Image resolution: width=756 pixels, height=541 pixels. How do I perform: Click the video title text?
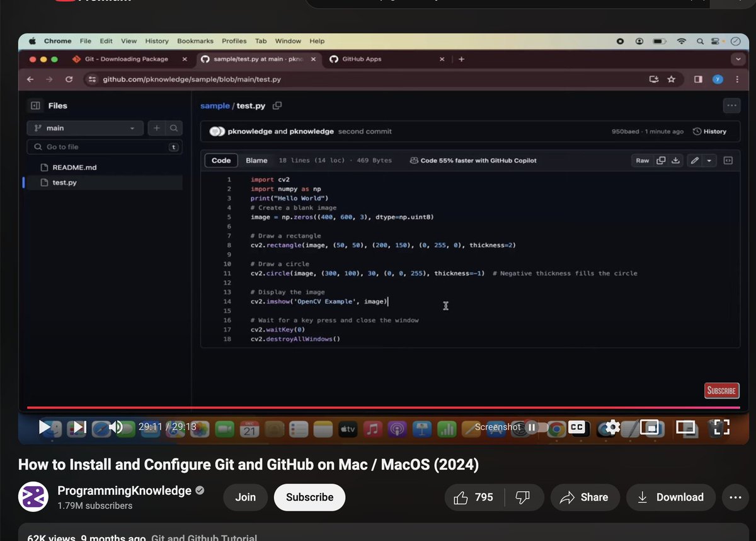tap(248, 465)
